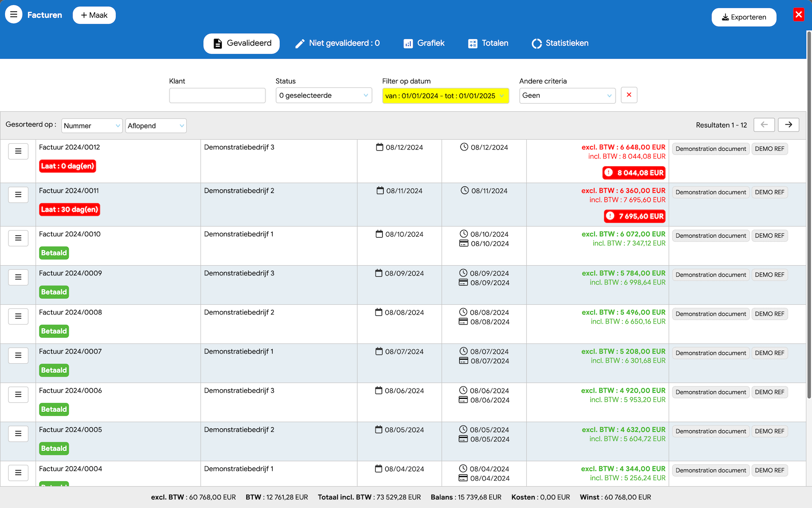812x508 pixels.
Task: Open row menu for Factuur 2024/0007
Action: tap(18, 355)
